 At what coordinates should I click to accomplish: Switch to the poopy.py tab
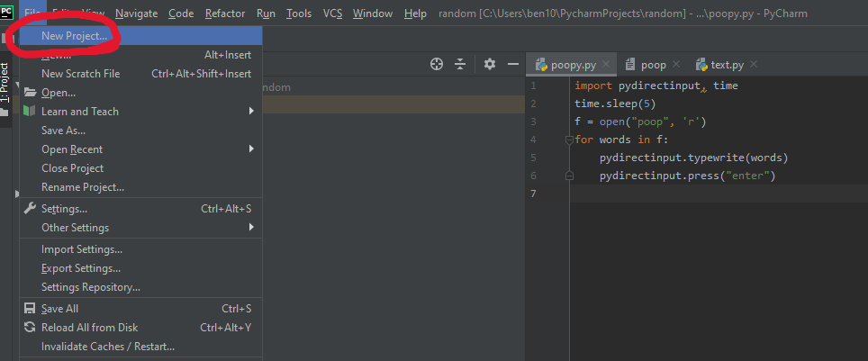point(571,65)
